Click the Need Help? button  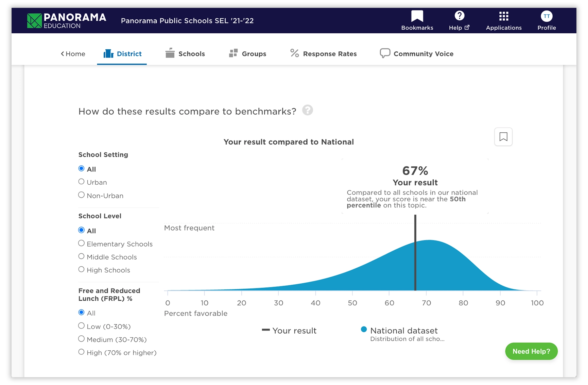coord(531,351)
